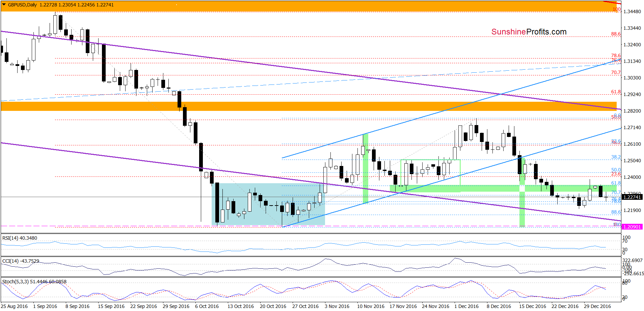Click the 1.32400 price axis value
The width and height of the screenshot is (644, 311).
[x=632, y=45]
